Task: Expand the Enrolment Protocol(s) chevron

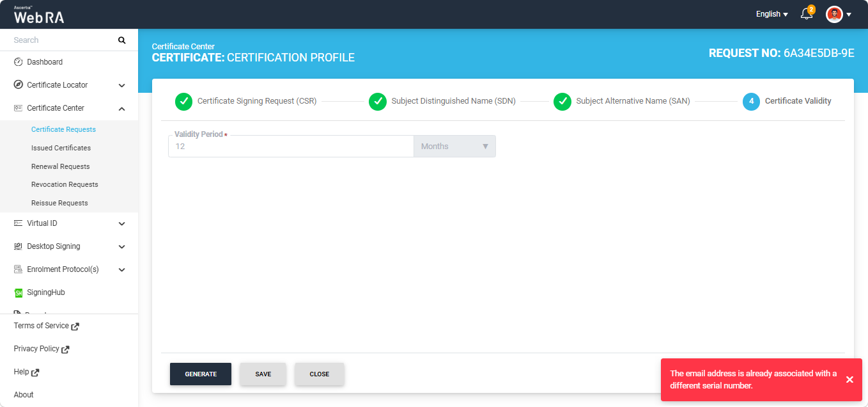Action: coord(122,269)
